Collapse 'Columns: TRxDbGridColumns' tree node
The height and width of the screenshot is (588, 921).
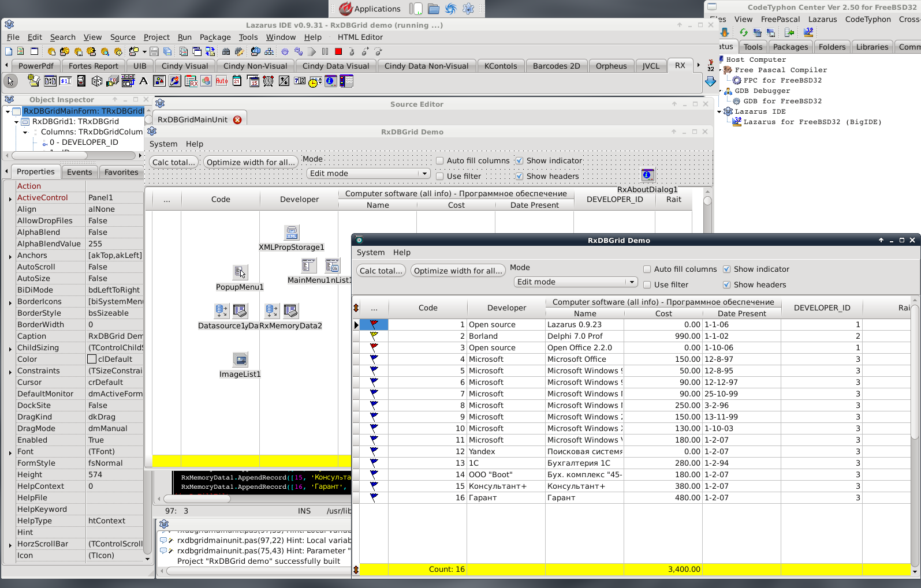[x=25, y=132]
